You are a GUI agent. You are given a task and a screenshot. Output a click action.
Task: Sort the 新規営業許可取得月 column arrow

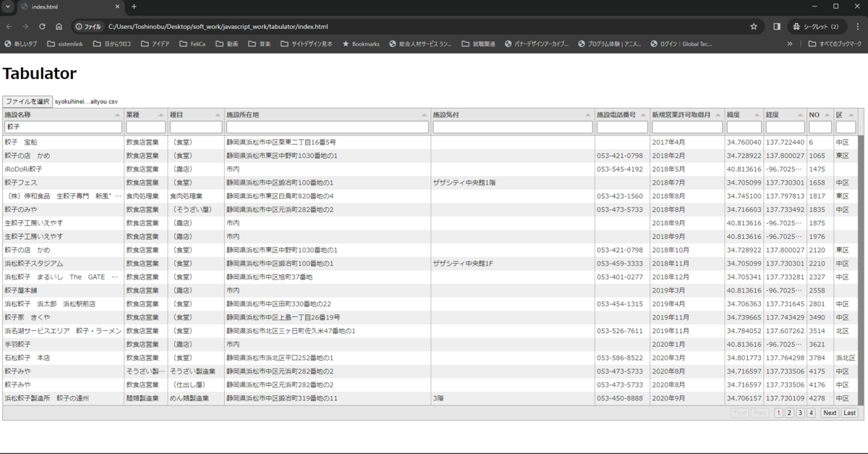click(718, 114)
